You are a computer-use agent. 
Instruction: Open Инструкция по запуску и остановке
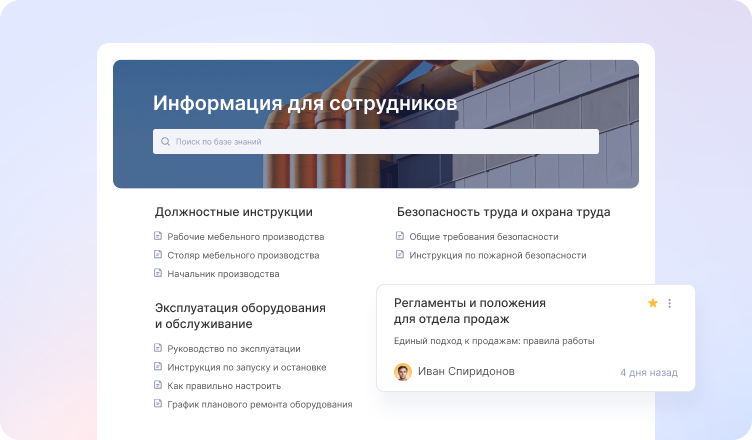pyautogui.click(x=246, y=367)
